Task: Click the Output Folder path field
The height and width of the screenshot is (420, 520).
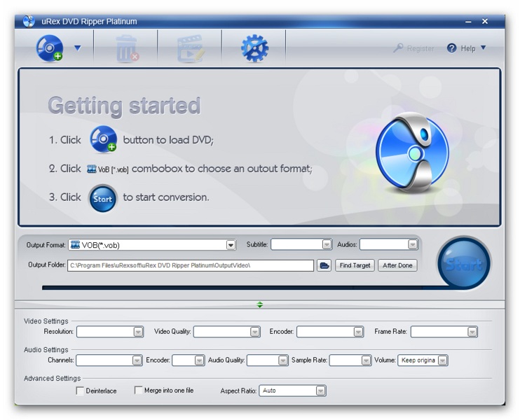Action: 191,265
